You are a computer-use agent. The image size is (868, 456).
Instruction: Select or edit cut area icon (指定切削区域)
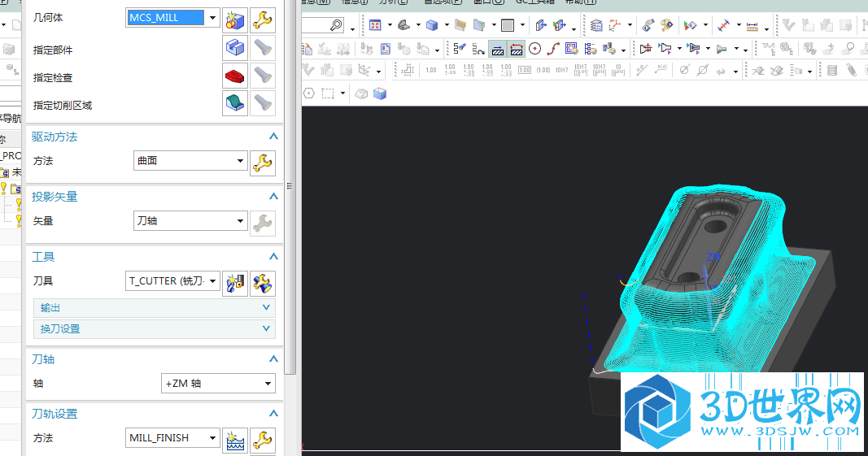click(235, 103)
